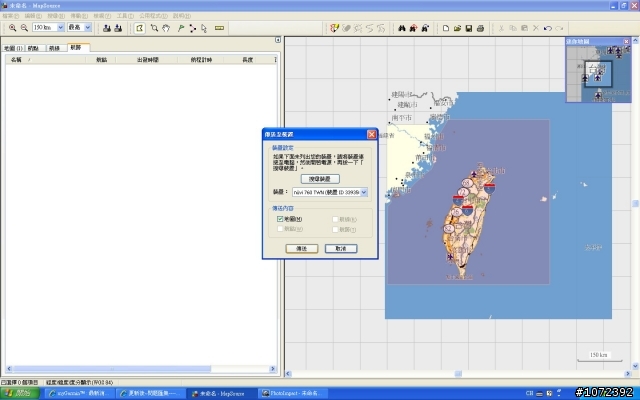640x400 pixels.
Task: Open the 150 km map scale dropdown
Action: pos(60,27)
